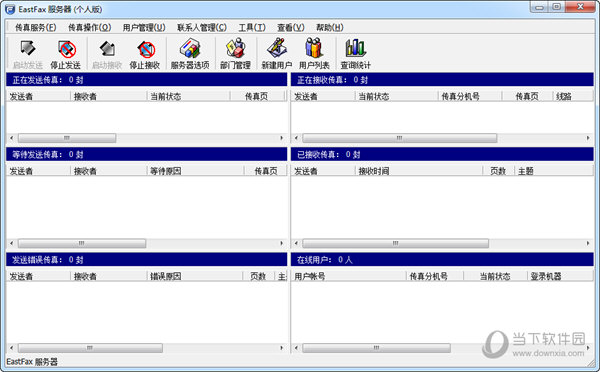Sort 在线用户 list by 传真分机号 column
This screenshot has width=600, height=372.
click(x=435, y=276)
